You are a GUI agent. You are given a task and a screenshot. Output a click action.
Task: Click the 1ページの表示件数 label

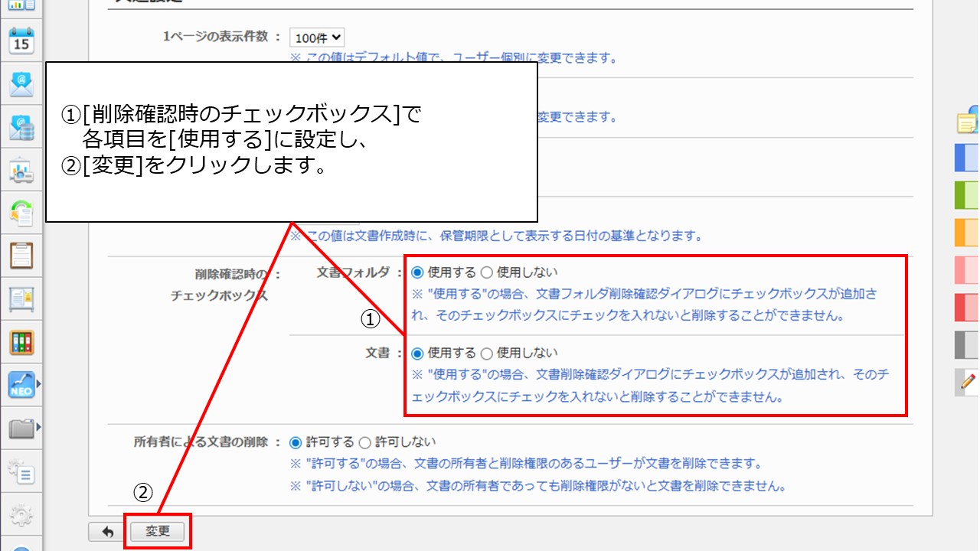[x=216, y=37]
